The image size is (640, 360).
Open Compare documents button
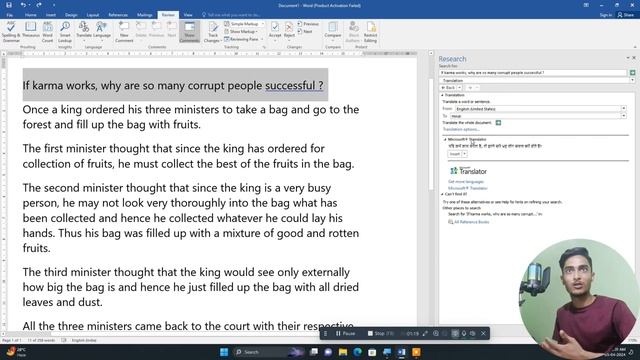(x=333, y=32)
